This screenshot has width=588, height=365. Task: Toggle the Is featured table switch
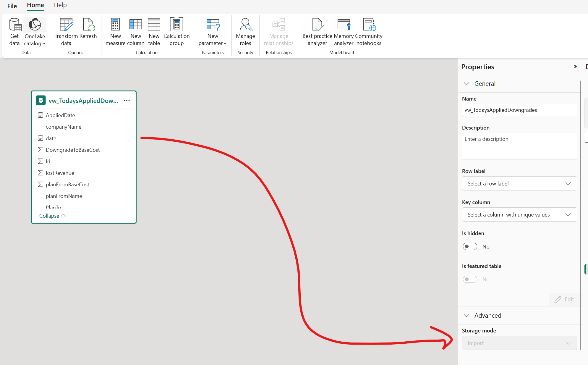pyautogui.click(x=470, y=279)
